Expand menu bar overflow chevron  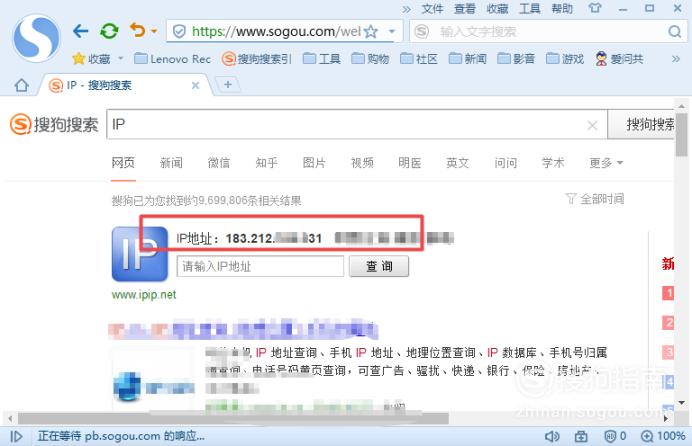(406, 9)
